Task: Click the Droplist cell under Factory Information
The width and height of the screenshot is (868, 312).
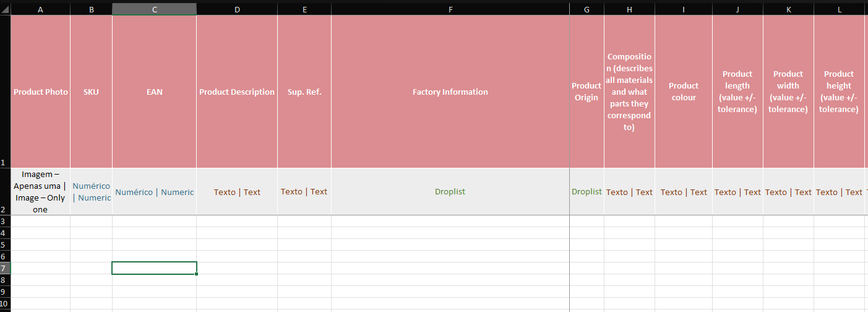Action: tap(450, 192)
